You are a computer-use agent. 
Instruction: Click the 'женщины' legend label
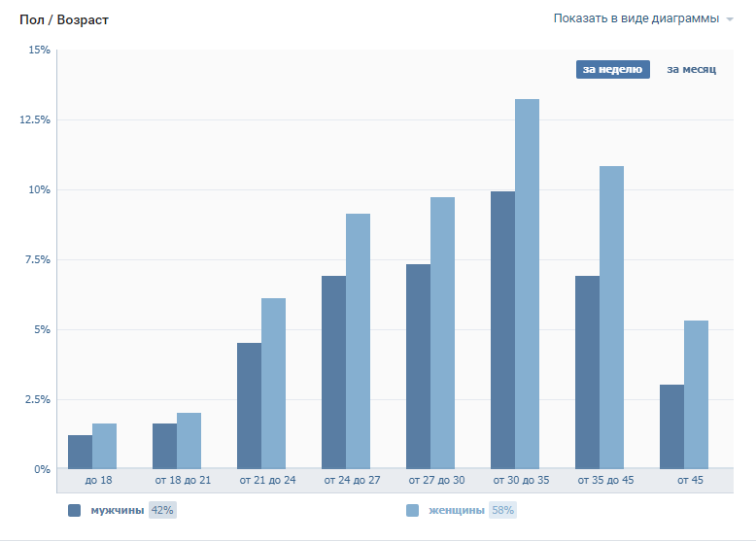[x=456, y=510]
